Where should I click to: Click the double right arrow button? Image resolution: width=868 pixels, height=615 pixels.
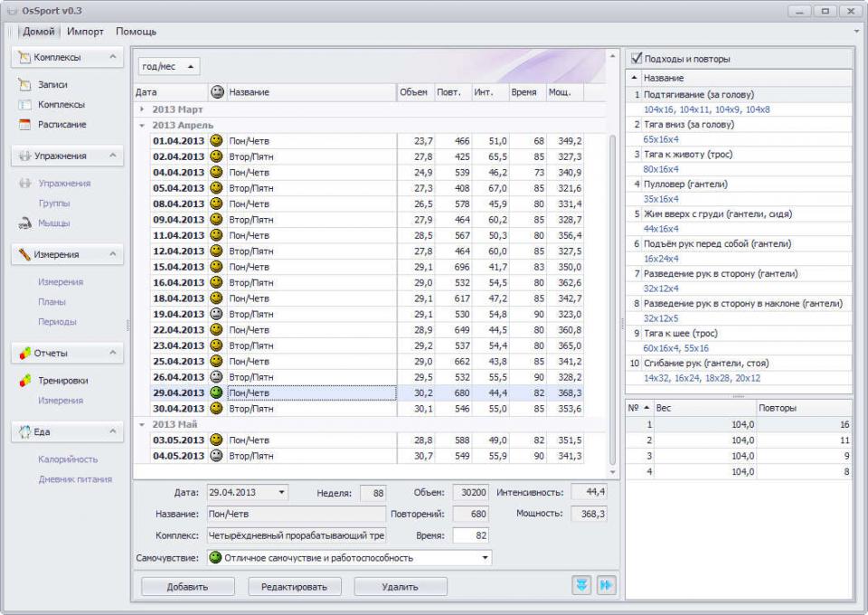606,586
